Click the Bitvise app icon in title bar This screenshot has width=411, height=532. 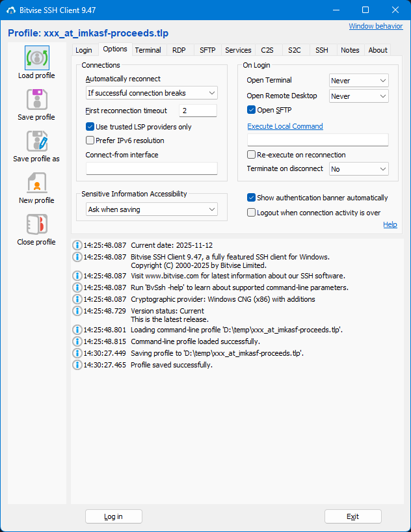(11, 10)
